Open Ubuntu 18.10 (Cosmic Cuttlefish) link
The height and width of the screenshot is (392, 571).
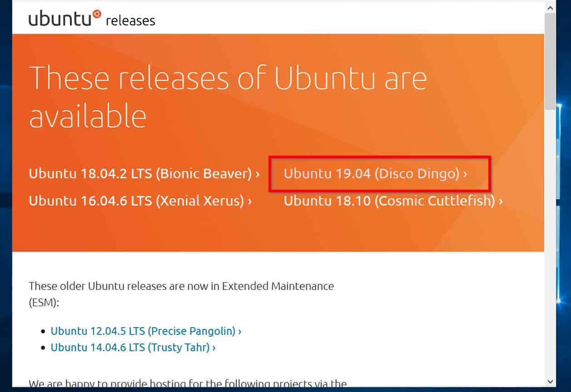click(393, 201)
